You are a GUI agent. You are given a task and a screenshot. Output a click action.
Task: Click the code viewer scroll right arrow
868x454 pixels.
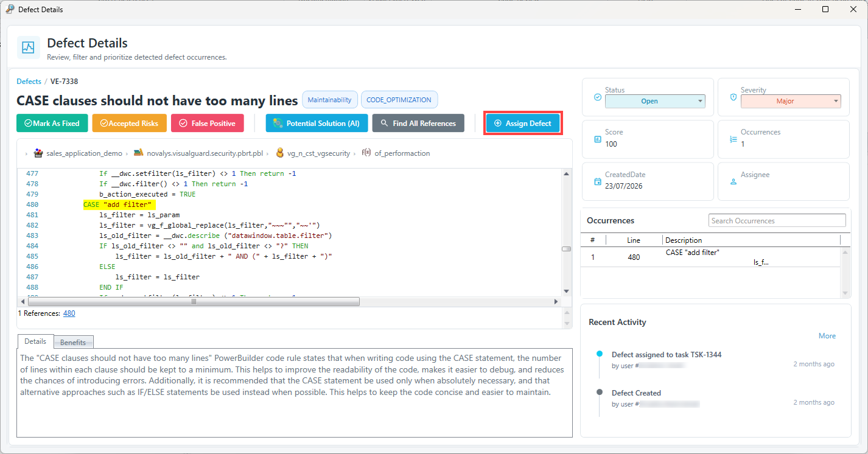[x=556, y=301]
